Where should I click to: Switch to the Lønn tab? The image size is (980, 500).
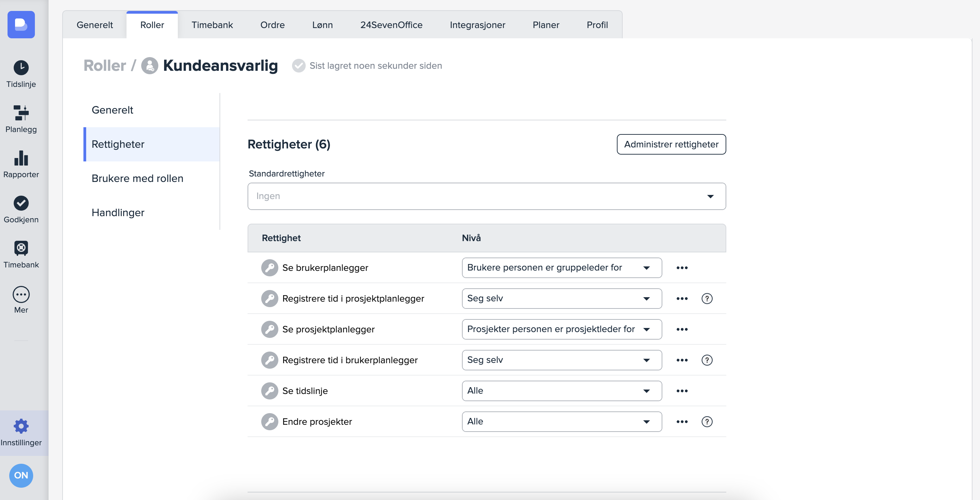(322, 25)
